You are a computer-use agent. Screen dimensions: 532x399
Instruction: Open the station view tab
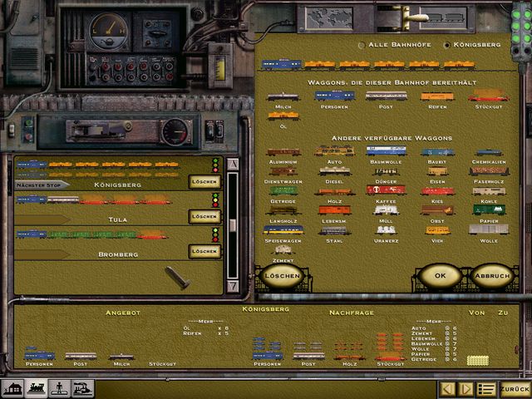tap(12, 388)
